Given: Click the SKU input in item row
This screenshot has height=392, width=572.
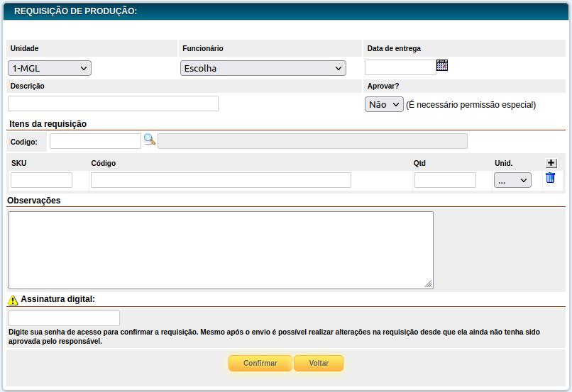Looking at the screenshot, I should [x=41, y=180].
